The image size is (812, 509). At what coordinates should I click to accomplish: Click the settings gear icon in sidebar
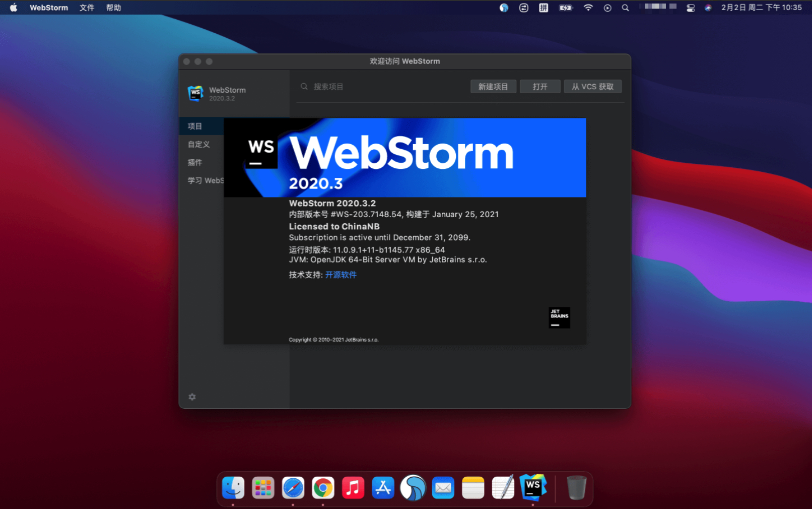[192, 397]
